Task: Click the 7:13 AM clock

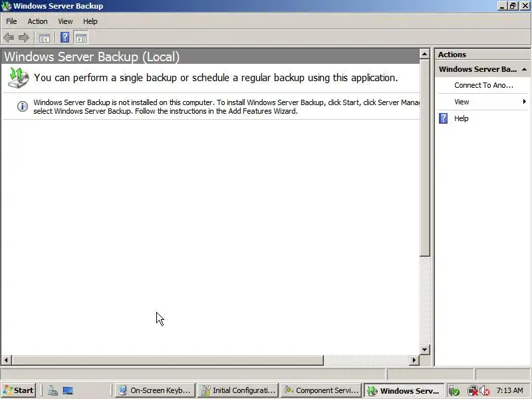Action: (x=510, y=390)
